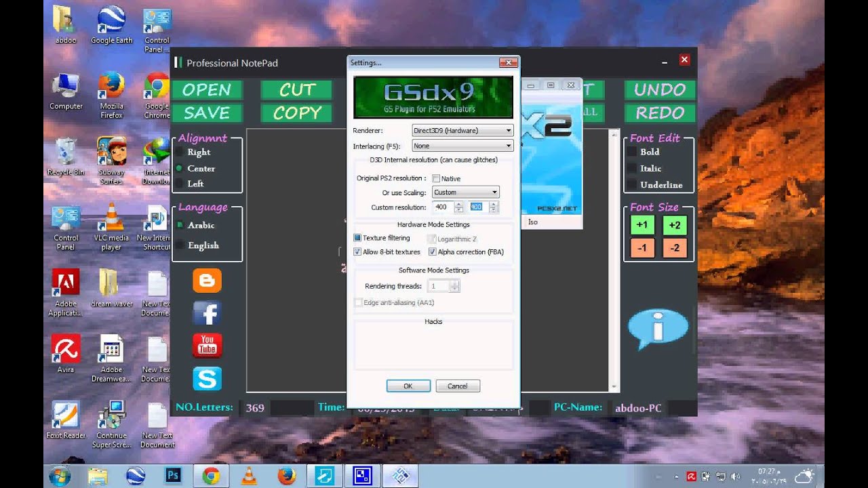Increase font size with +1 button

click(x=642, y=225)
